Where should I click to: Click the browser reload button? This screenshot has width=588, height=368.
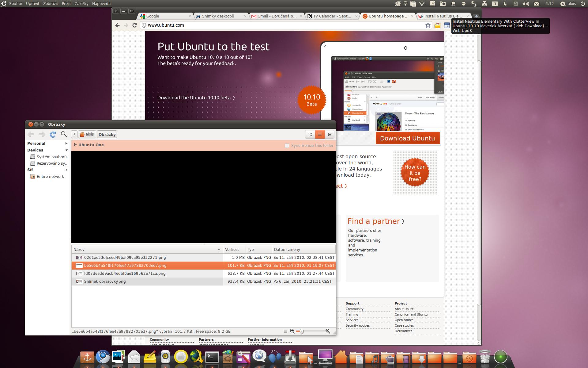[x=134, y=25]
